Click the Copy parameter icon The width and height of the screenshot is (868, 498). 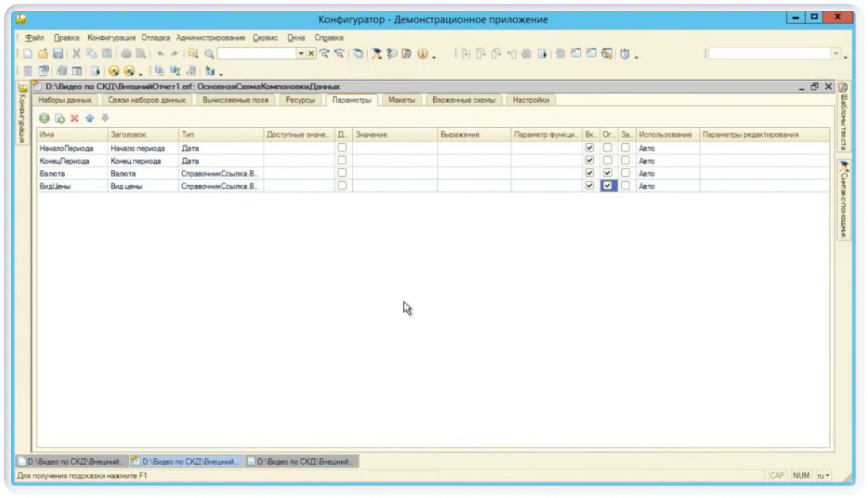coord(59,118)
